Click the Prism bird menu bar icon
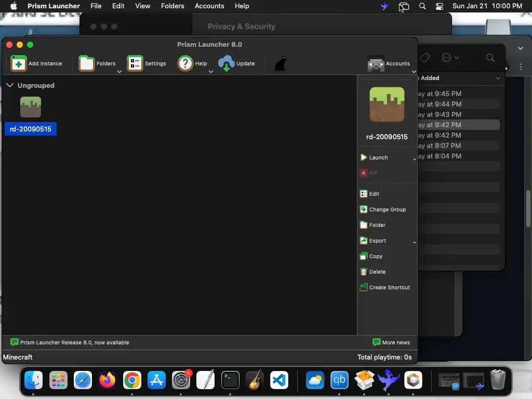The width and height of the screenshot is (532, 399). tap(385, 6)
